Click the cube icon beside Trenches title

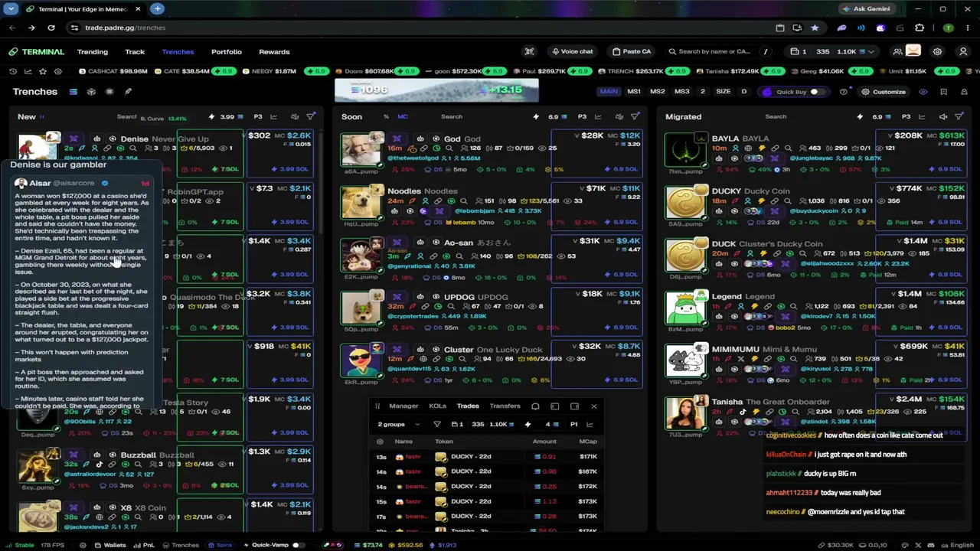click(x=91, y=92)
